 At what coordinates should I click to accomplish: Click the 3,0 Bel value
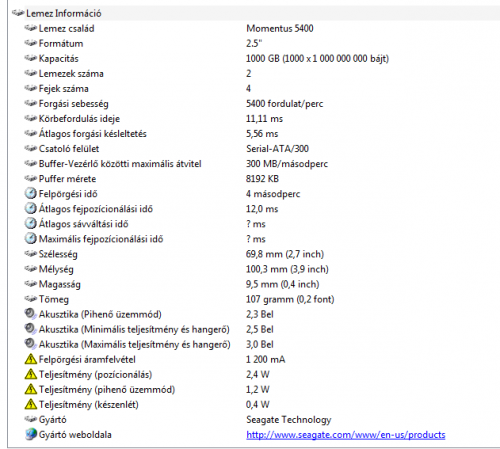[260, 344]
